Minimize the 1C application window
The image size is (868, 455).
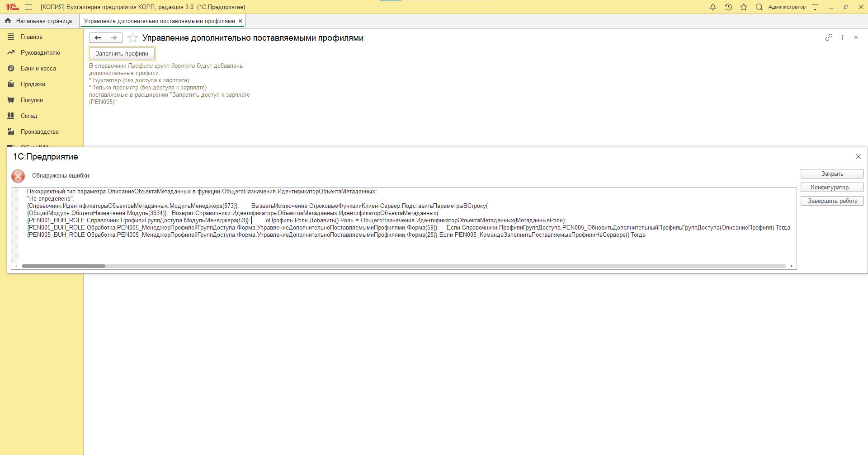pos(830,7)
